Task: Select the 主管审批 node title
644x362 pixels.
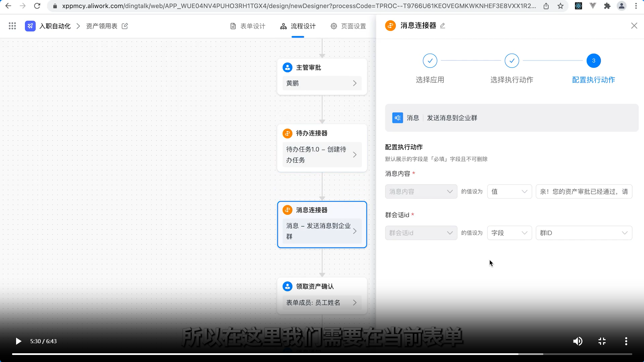Action: click(x=308, y=67)
